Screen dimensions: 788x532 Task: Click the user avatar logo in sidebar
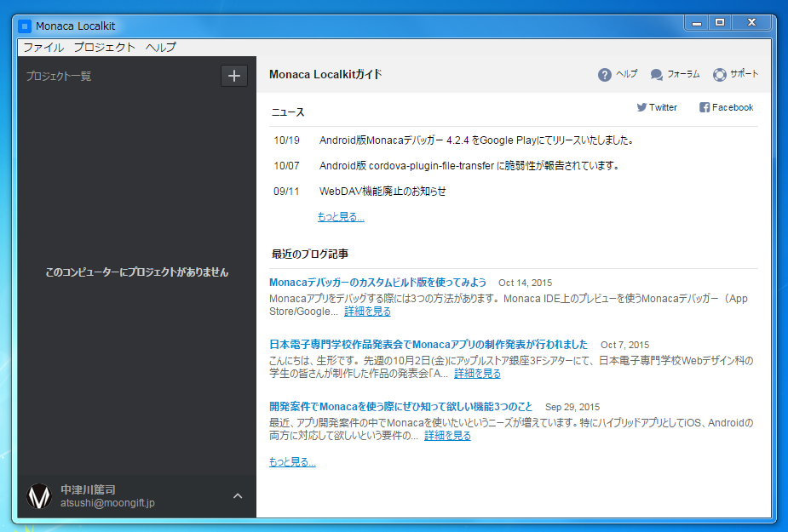38,496
